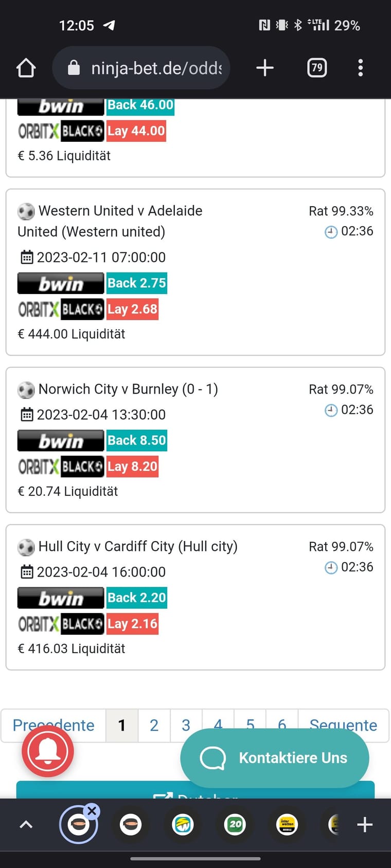Open a new tab with plus icon
This screenshot has height=868, width=391.
(265, 68)
